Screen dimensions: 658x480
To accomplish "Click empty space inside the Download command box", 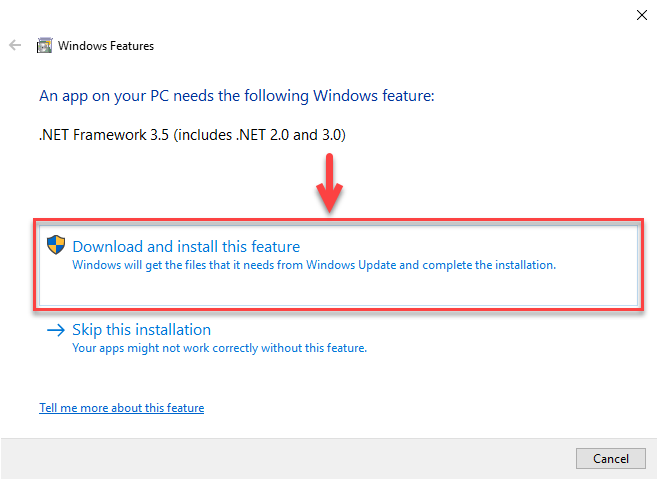I will [338, 290].
